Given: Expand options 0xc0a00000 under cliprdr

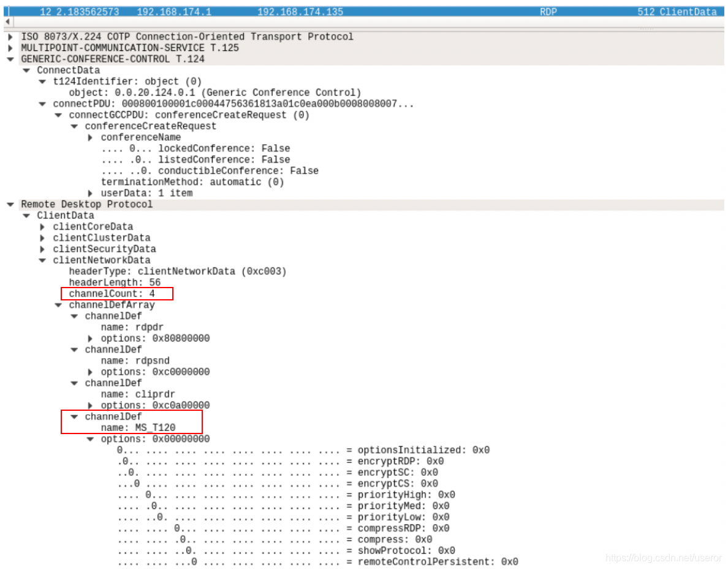Looking at the screenshot, I should coord(90,405).
